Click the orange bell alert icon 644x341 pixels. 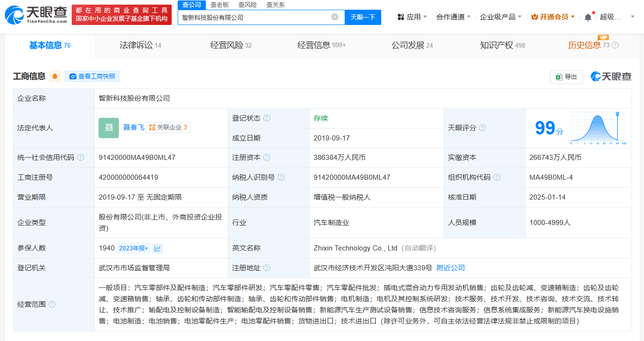click(x=55, y=76)
